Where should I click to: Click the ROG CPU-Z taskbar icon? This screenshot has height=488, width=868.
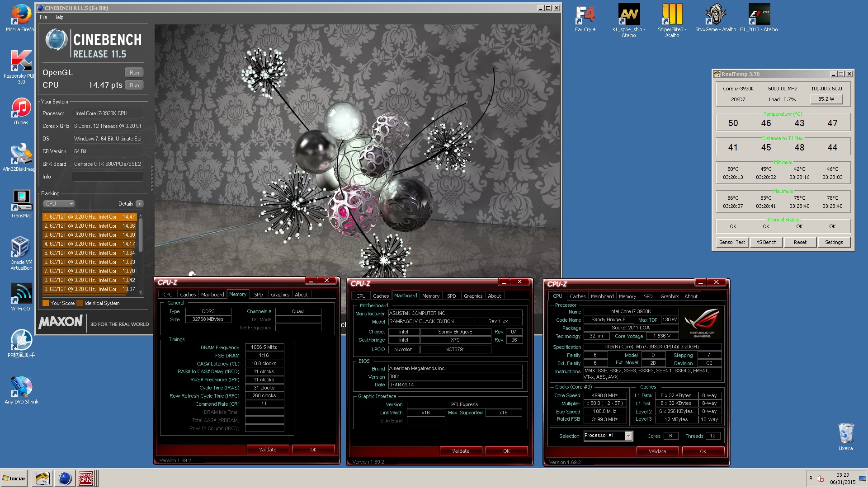[x=86, y=479]
